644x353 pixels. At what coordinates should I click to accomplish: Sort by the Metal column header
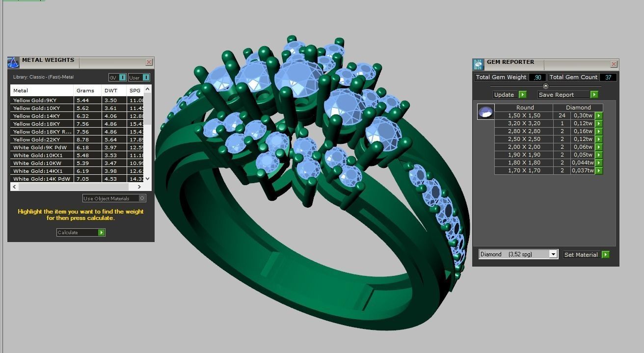coord(42,90)
